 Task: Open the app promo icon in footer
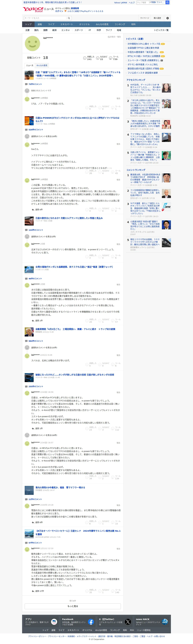(54, 621)
